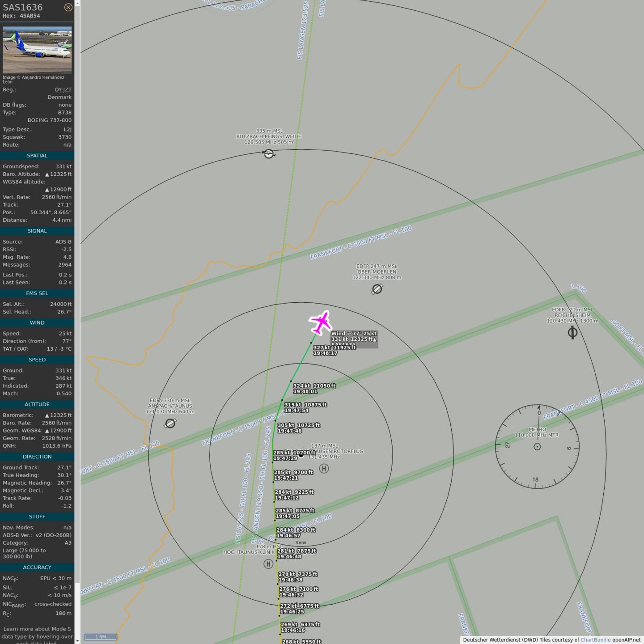Click the METRO VOR hexagon symbol

point(538,447)
